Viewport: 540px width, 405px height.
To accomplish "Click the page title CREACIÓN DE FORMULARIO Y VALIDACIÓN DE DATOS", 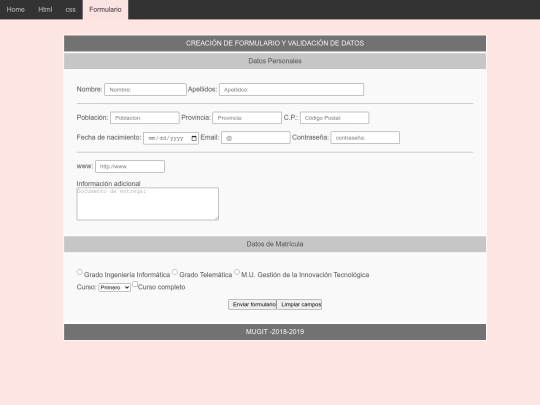I will coord(275,43).
